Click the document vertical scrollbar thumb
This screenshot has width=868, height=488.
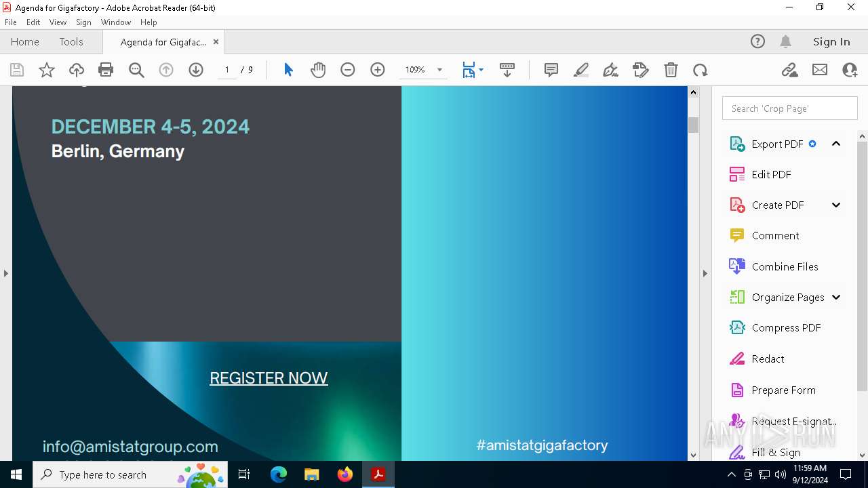(693, 125)
